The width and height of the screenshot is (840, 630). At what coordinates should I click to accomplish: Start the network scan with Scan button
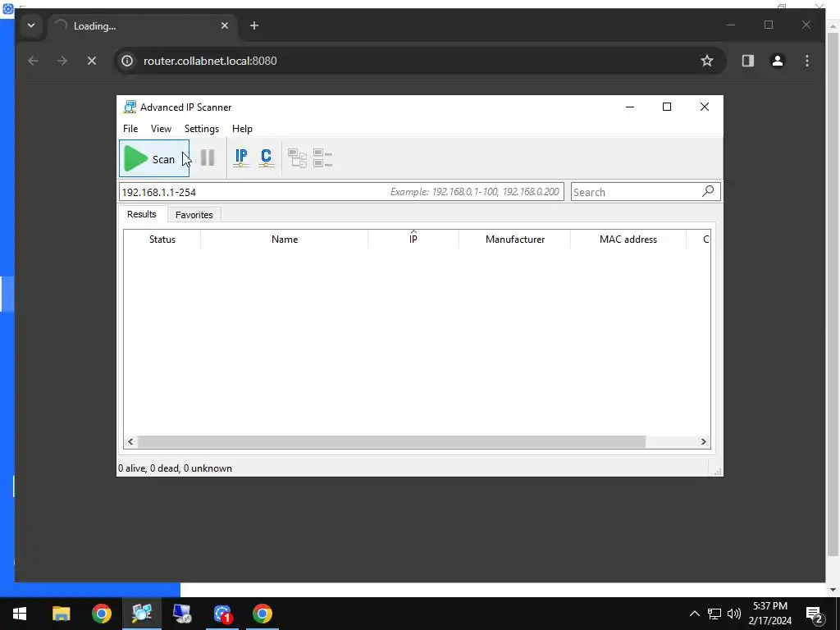(154, 158)
